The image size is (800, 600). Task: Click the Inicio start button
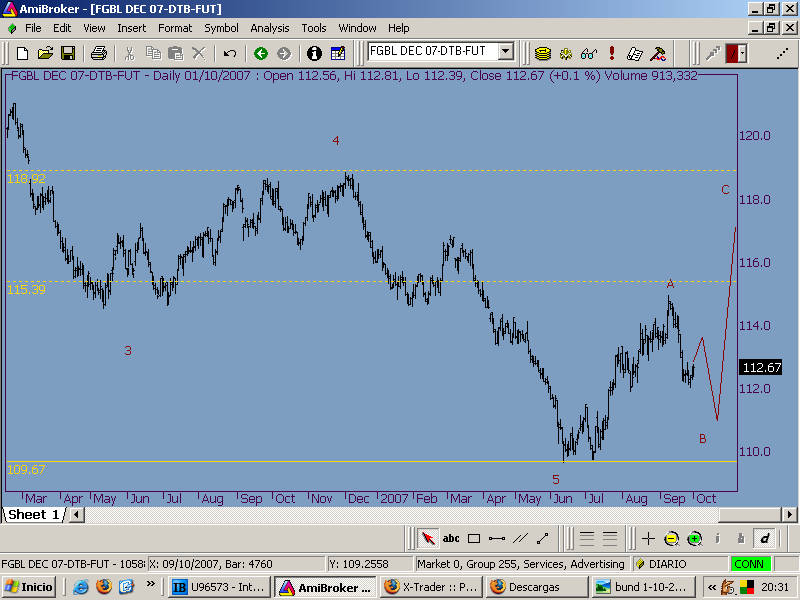[x=31, y=587]
